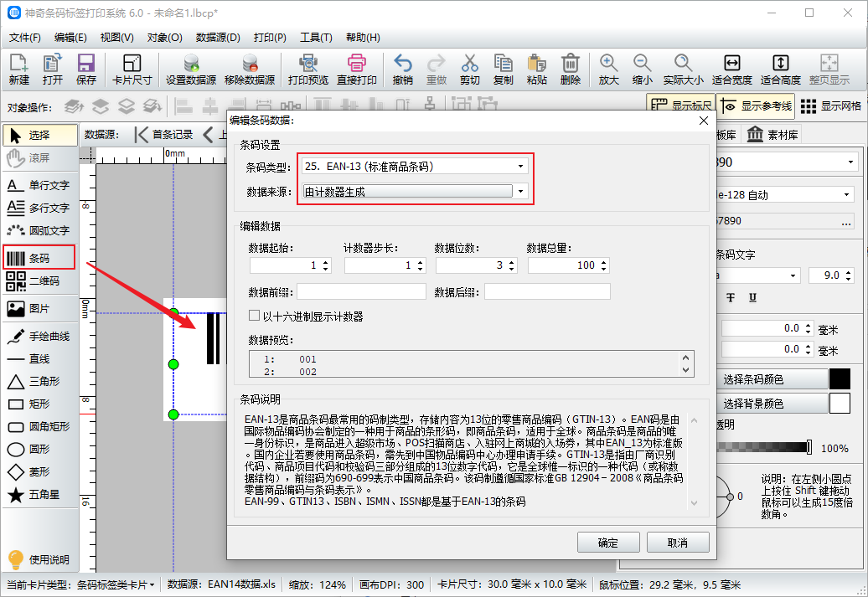
Task: Click the 确定 confirm button
Action: pyautogui.click(x=608, y=543)
